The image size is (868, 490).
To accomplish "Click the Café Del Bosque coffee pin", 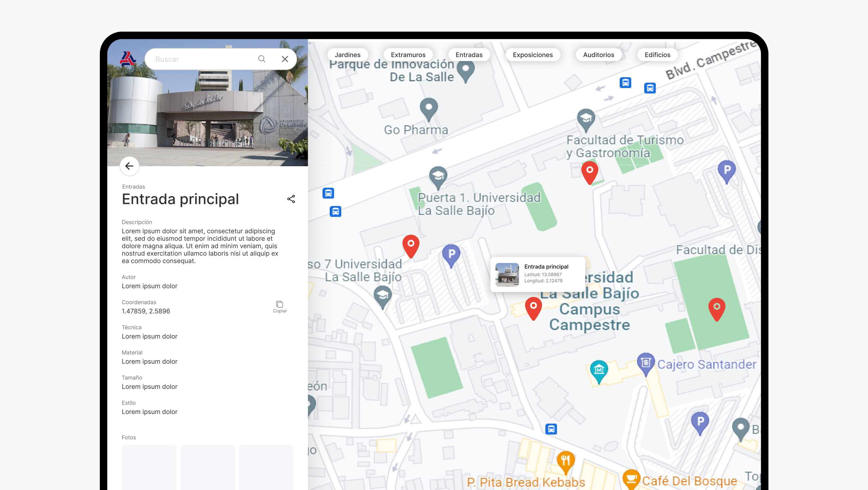I will click(631, 480).
